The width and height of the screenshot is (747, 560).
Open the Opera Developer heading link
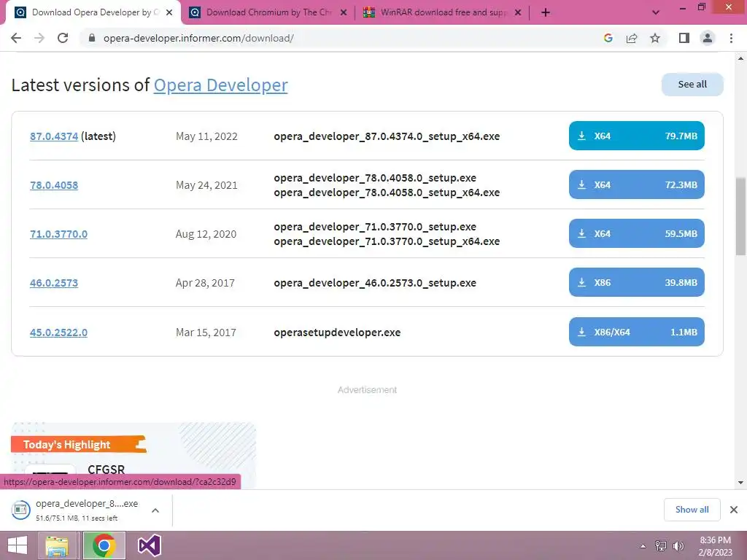tap(220, 85)
